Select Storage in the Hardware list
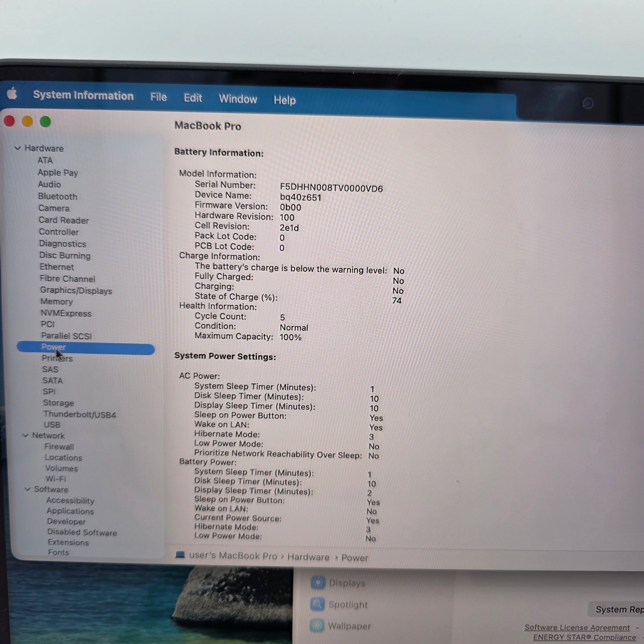Image resolution: width=644 pixels, height=644 pixels. (x=58, y=403)
